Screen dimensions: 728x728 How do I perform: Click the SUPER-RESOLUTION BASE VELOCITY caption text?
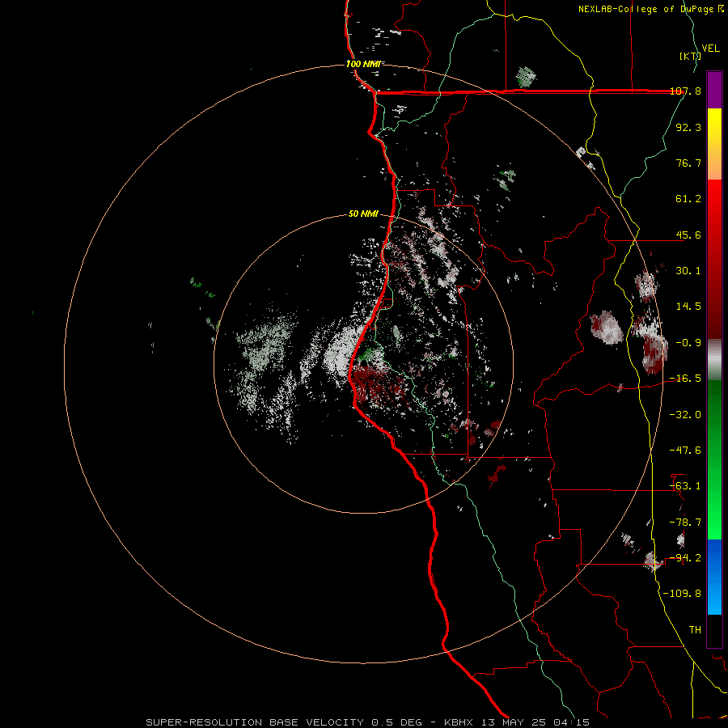[x=368, y=722]
